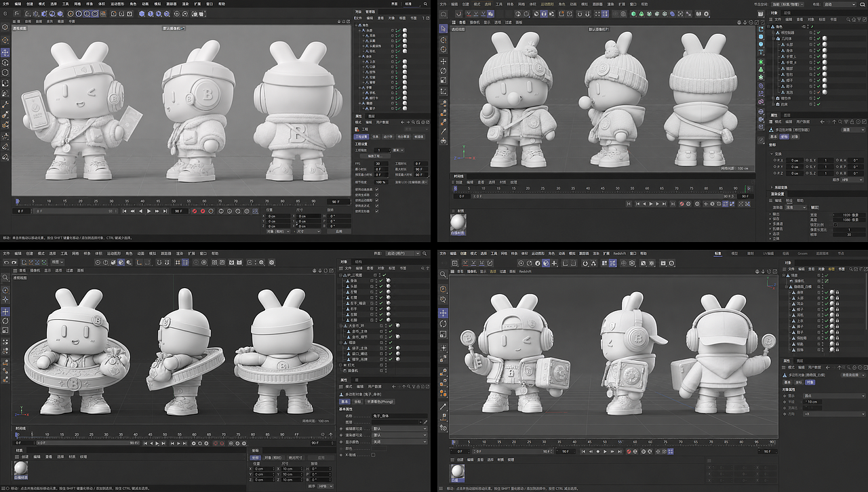Viewport: 868px width, 492px height.
Task: Activate Rotate tool in beanie-rabbit window
Action: pos(443,71)
